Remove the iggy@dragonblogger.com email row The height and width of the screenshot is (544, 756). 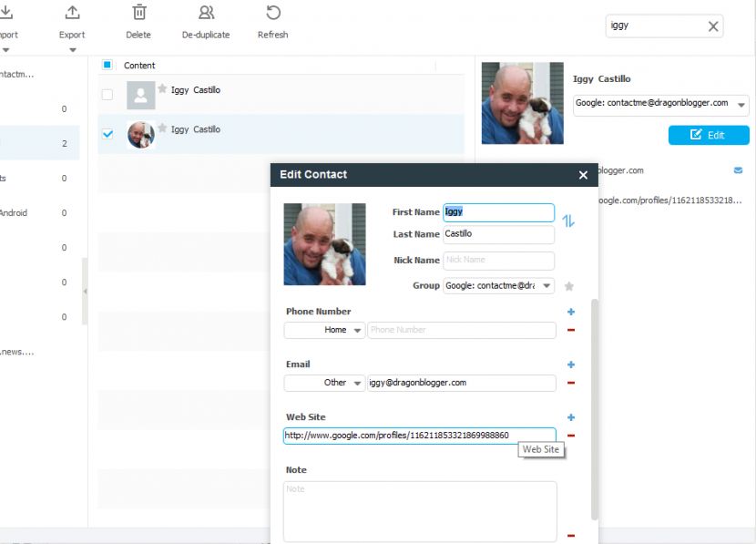571,383
